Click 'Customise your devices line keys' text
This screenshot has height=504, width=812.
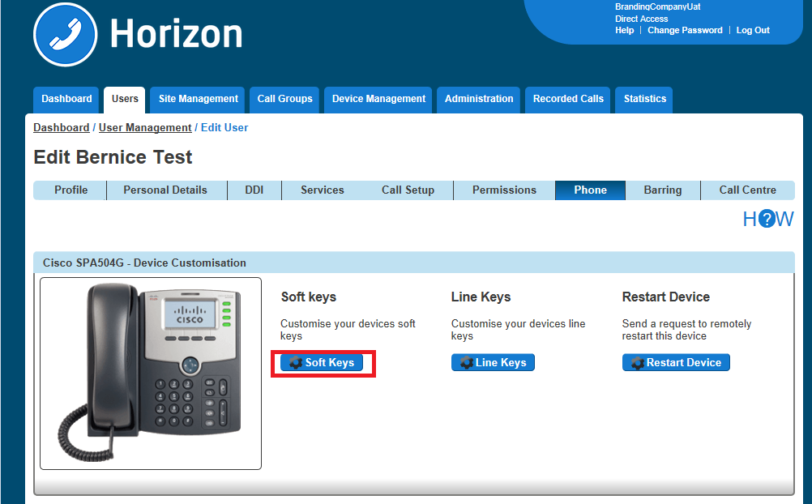[x=518, y=330]
